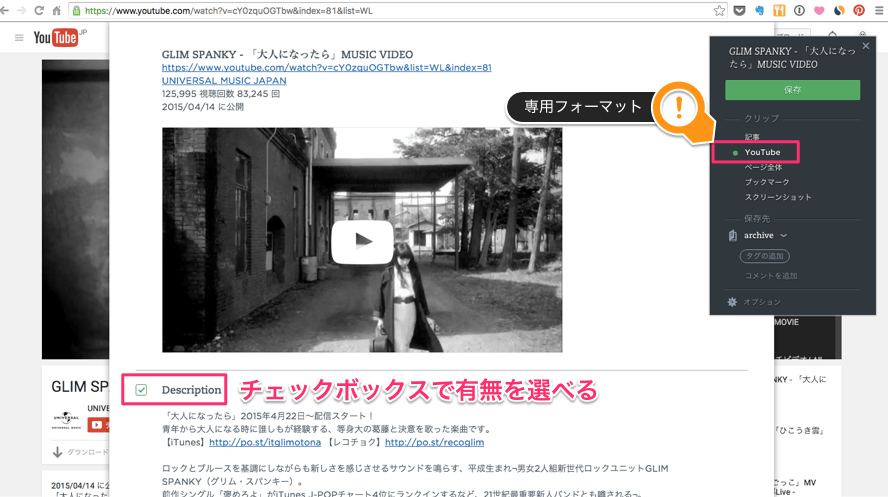Image resolution: width=888 pixels, height=497 pixels.
Task: Open YouTube guide menu icon
Action: pos(19,37)
